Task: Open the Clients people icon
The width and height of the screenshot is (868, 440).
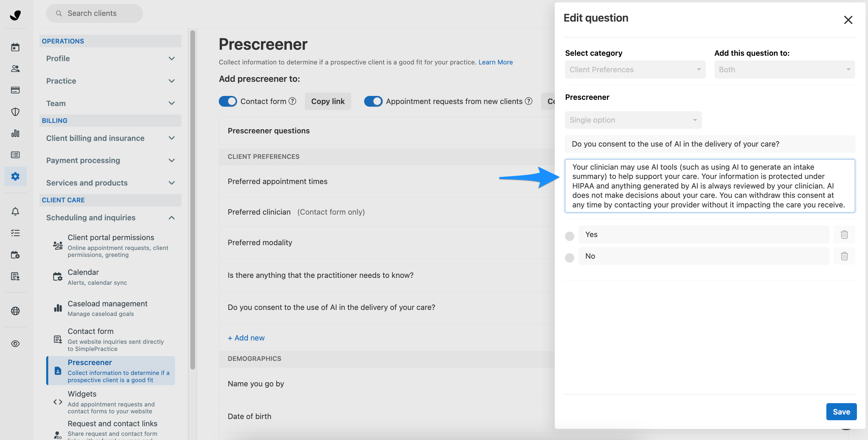Action: click(15, 68)
